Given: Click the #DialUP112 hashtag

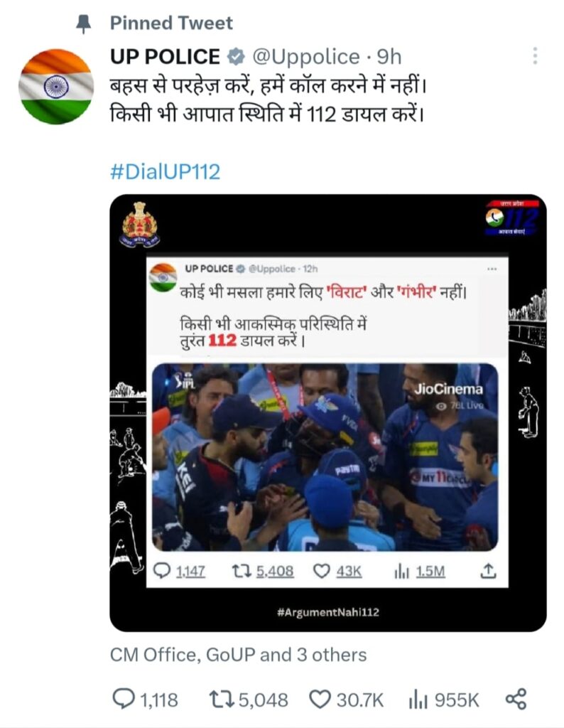Looking at the screenshot, I should pyautogui.click(x=165, y=172).
